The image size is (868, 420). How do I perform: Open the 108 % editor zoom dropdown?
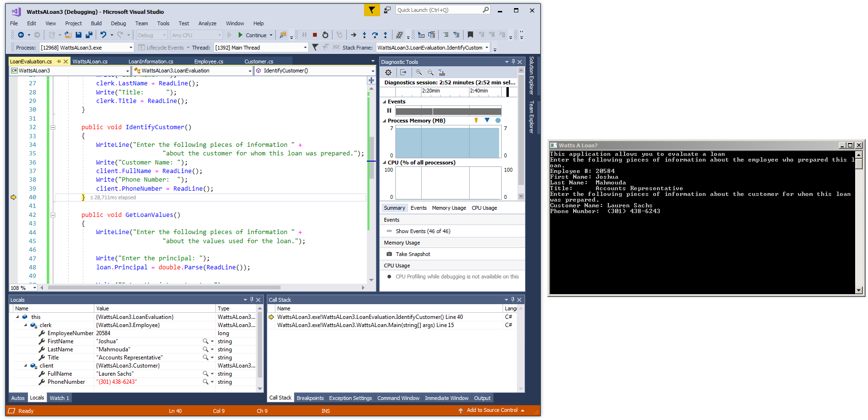point(23,288)
